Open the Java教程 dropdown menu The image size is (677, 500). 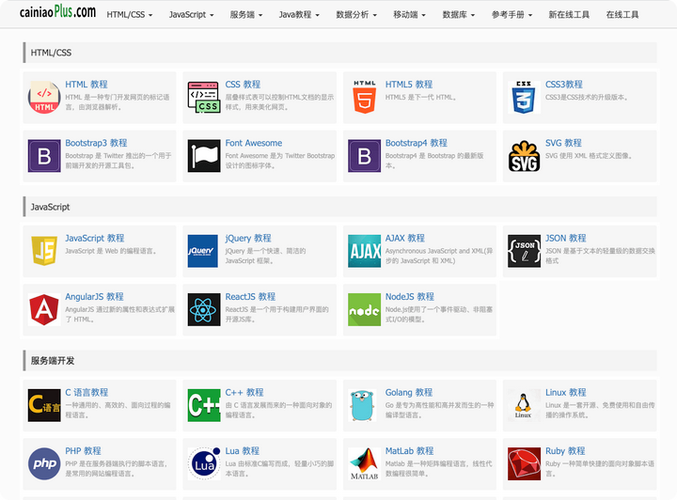[x=299, y=15]
